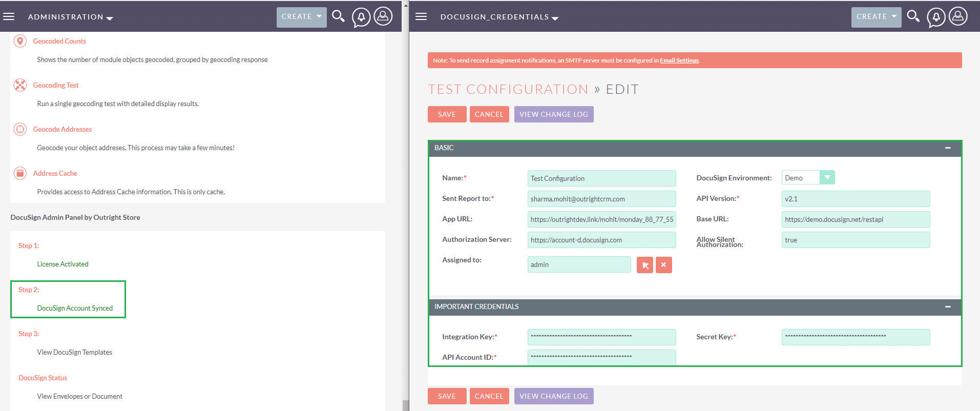Click the Base URL input field
Viewport: 980px width, 411px height.
coord(856,219)
